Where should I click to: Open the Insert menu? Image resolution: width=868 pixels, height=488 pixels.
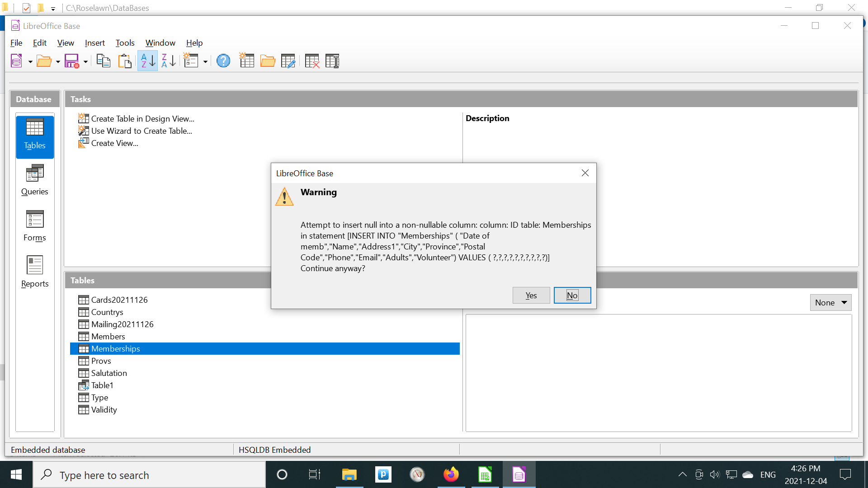(x=95, y=43)
